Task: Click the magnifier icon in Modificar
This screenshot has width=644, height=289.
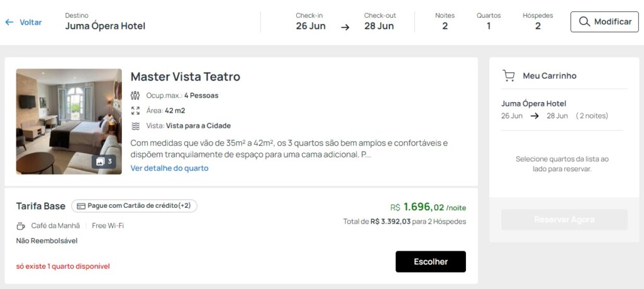Action: tap(584, 22)
